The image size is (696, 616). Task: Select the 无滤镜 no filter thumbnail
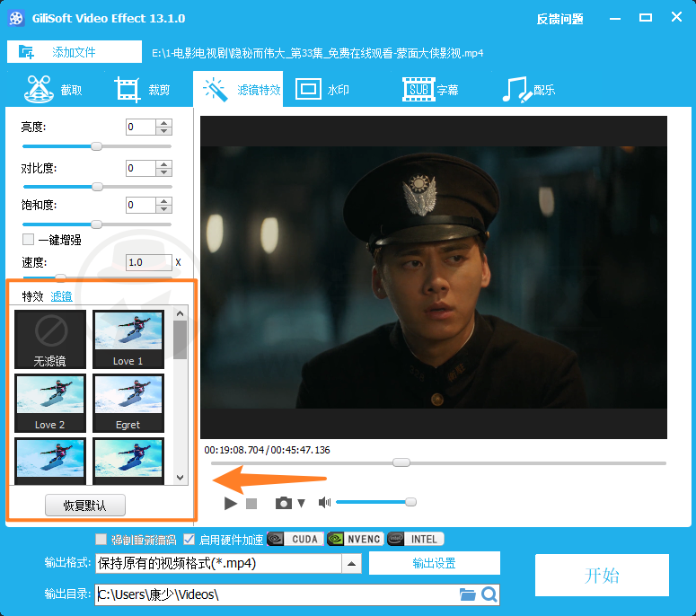50,339
